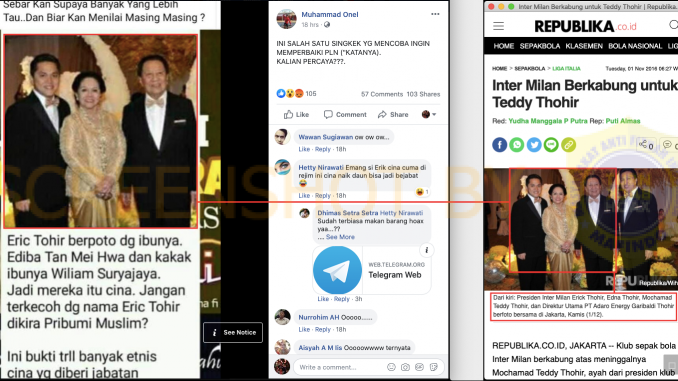This screenshot has width=678, height=381.
Task: Open the 57 Comments link
Action: 382,94
